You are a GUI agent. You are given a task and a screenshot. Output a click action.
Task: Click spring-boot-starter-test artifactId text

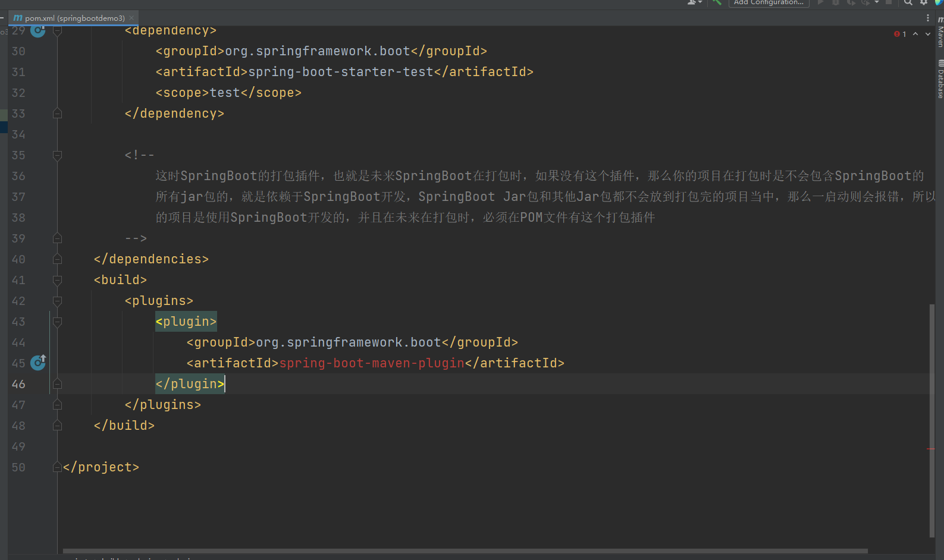pos(341,72)
